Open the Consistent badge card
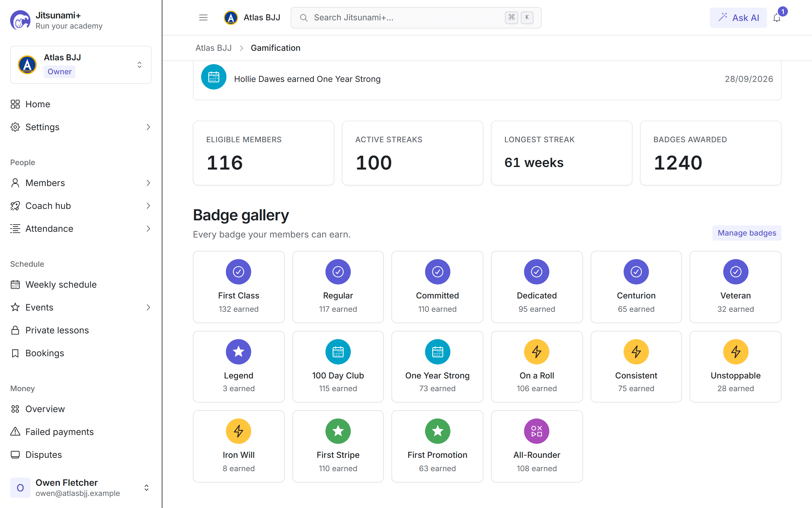 pyautogui.click(x=636, y=366)
